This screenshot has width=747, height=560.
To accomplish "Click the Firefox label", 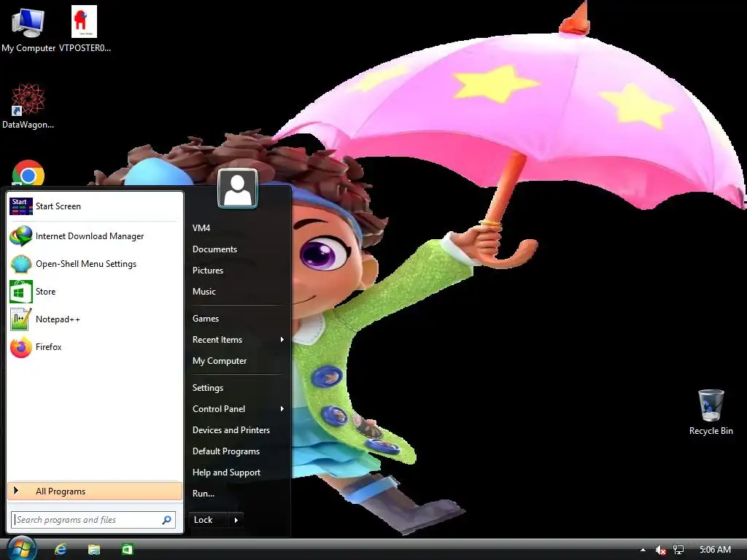I will point(49,347).
